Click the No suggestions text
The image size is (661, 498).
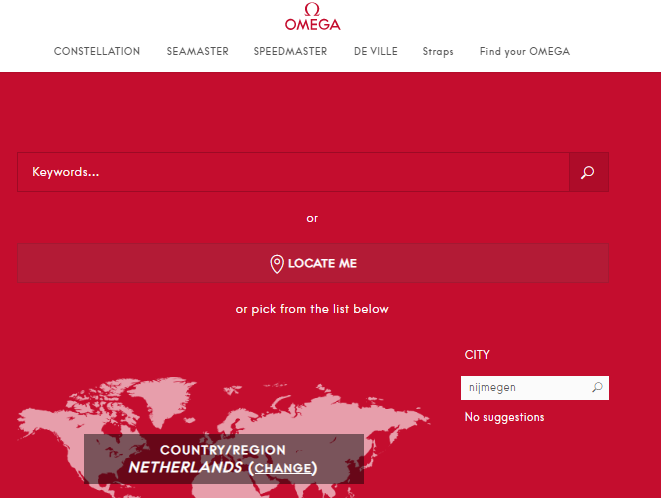[504, 417]
